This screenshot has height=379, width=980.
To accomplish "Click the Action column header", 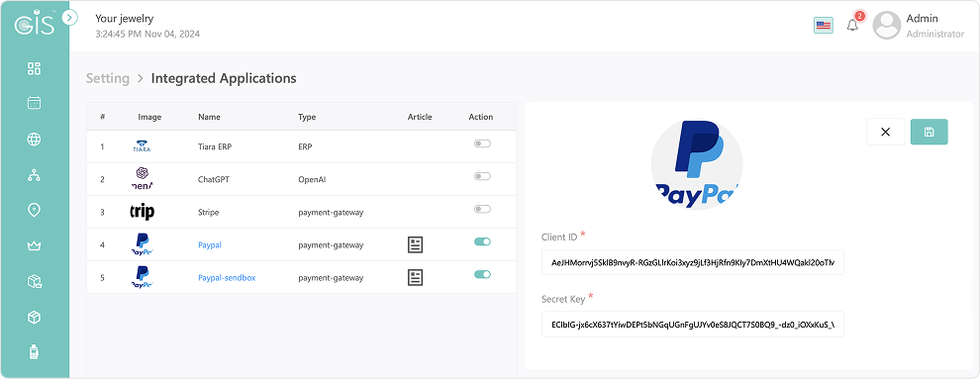I will pyautogui.click(x=481, y=117).
